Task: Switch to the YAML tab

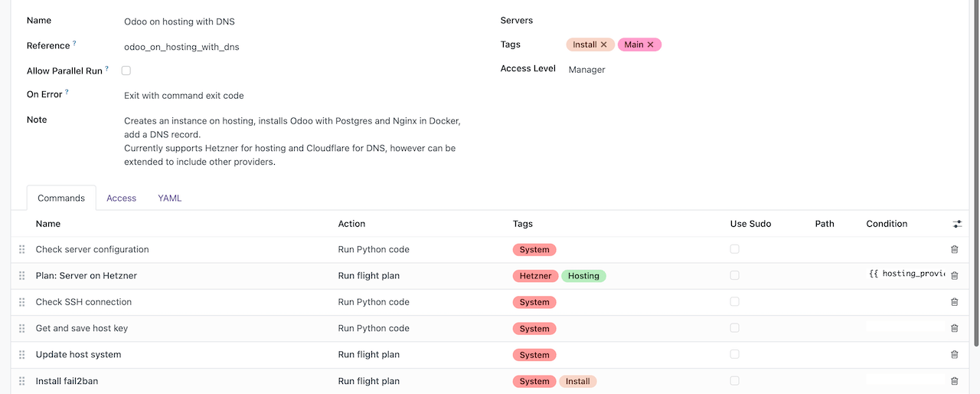Action: (169, 198)
